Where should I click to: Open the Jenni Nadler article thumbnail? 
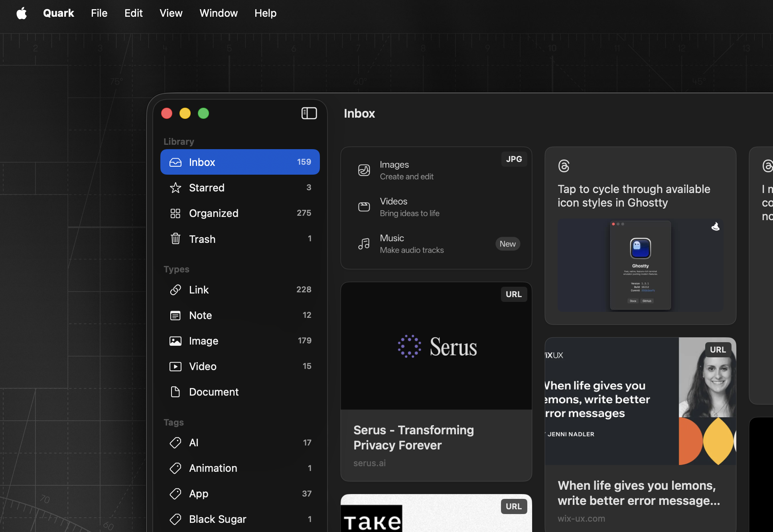click(641, 401)
